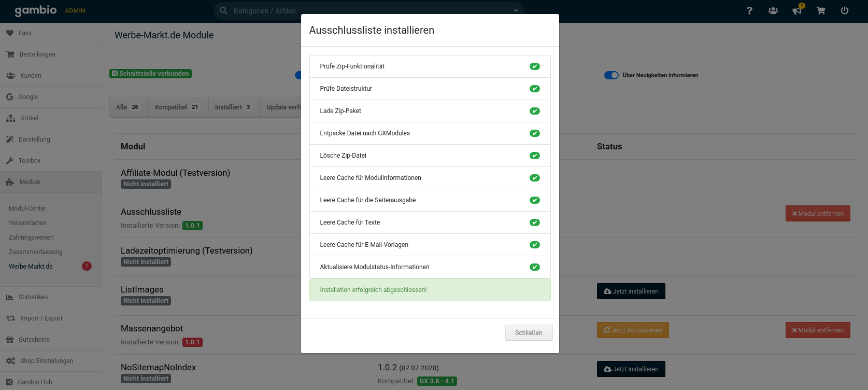This screenshot has width=868, height=390.
Task: Click the puzzle icon next to Module
Action: [x=10, y=182]
